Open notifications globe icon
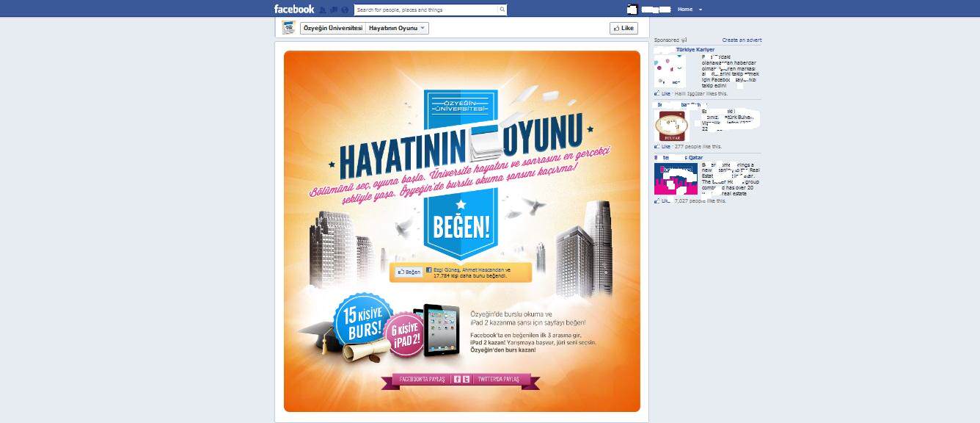 [x=345, y=10]
